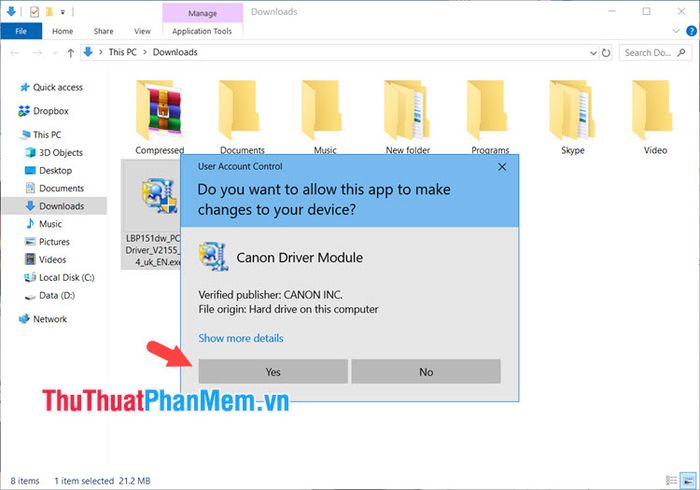Screen dimensions: 700x490
Task: Switch to the Home ribbon tab
Action: pyautogui.click(x=62, y=31)
